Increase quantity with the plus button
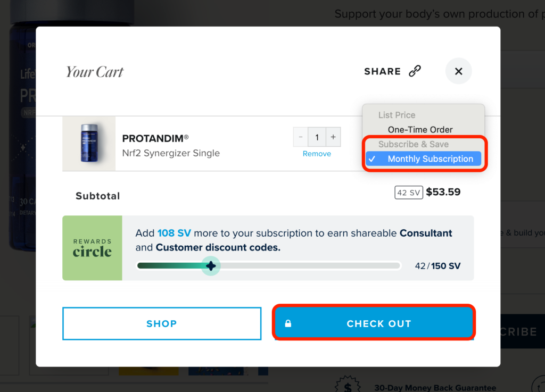 [x=333, y=137]
